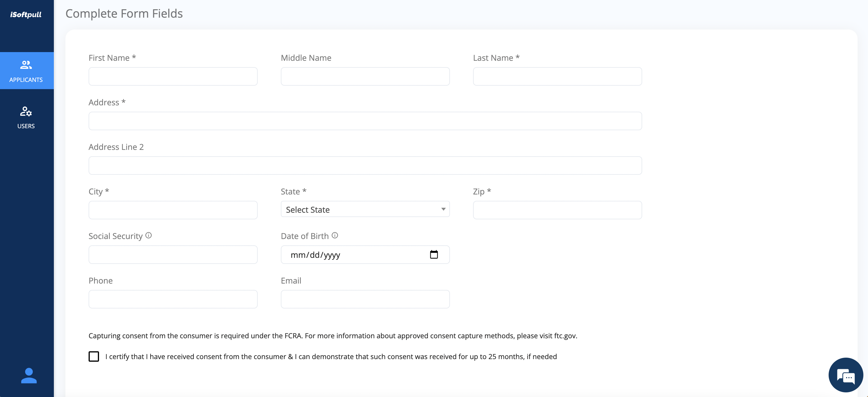Open the calendar picker for Date of Birth
Image resolution: width=868 pixels, height=397 pixels.
coord(434,255)
